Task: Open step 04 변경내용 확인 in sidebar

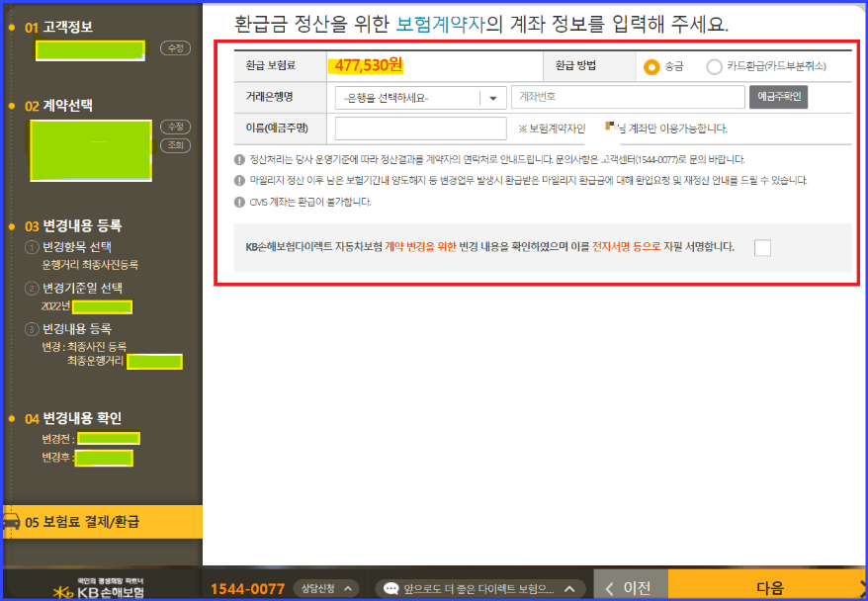Action: [73, 418]
